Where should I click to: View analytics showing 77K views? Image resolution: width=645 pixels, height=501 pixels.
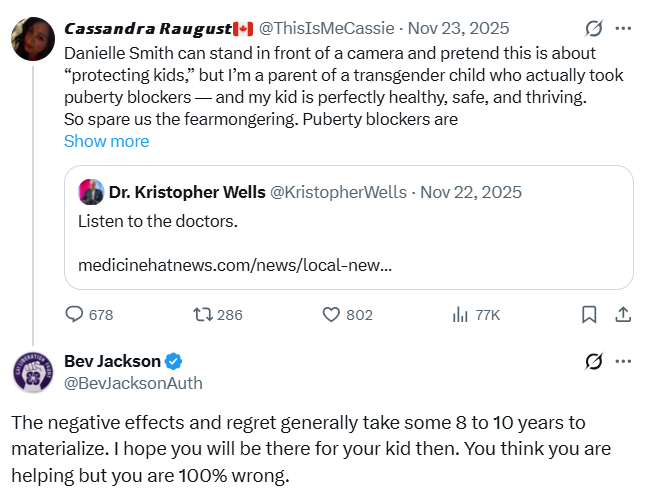(x=461, y=314)
